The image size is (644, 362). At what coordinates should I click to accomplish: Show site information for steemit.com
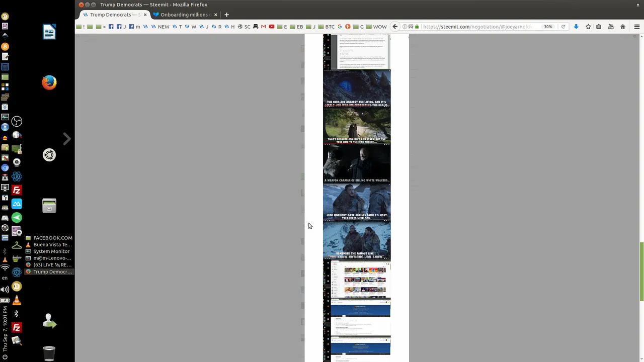click(x=406, y=27)
